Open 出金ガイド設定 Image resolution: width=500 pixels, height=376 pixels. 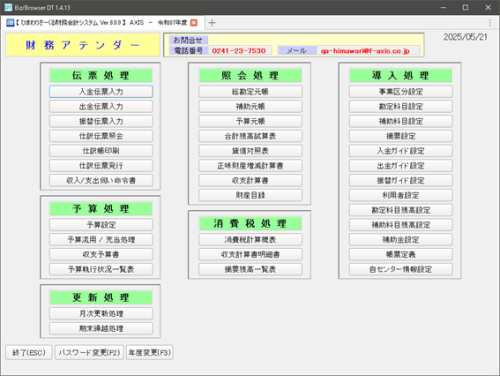[401, 166]
